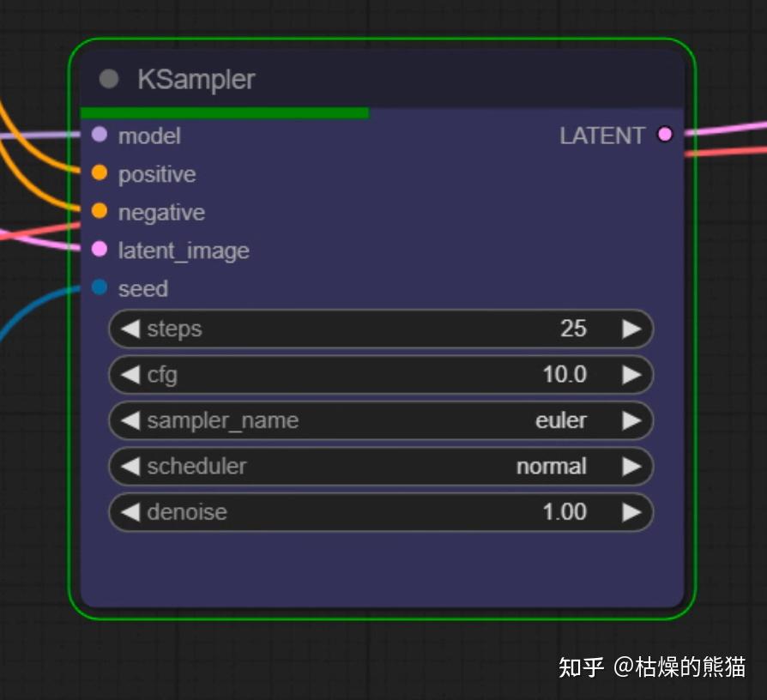The width and height of the screenshot is (767, 700).
Task: Select previous sampler_name with left arrow
Action: (130, 420)
